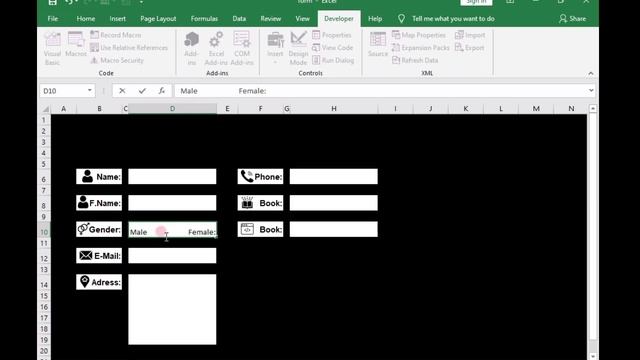Open the Add-ins manager

(x=191, y=49)
